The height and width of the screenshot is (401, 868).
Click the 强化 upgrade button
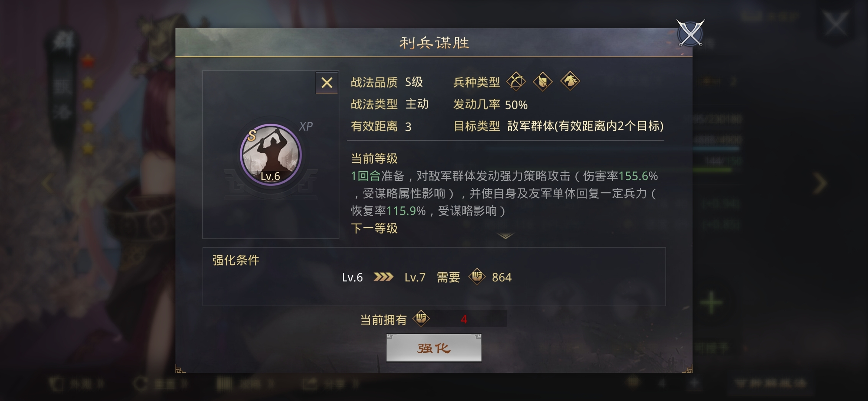434,348
